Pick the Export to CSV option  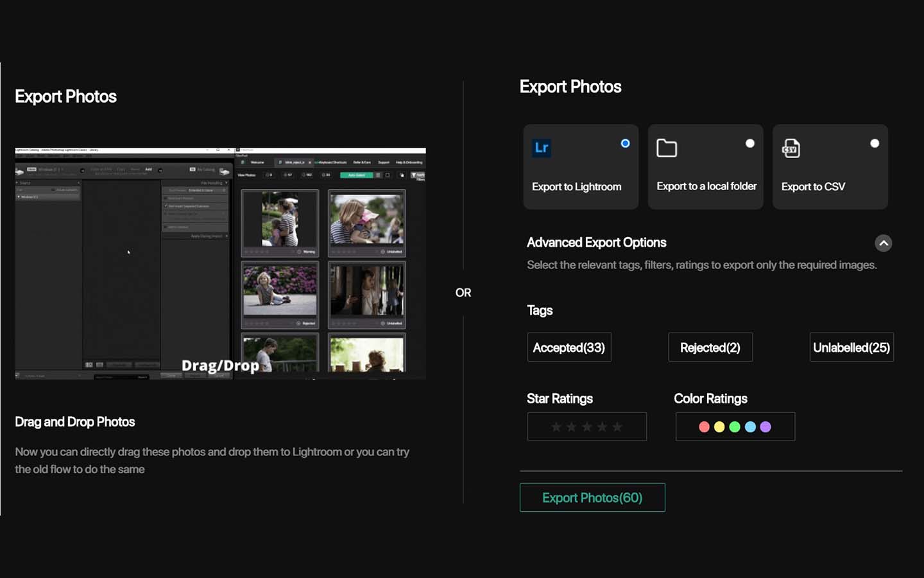click(830, 166)
